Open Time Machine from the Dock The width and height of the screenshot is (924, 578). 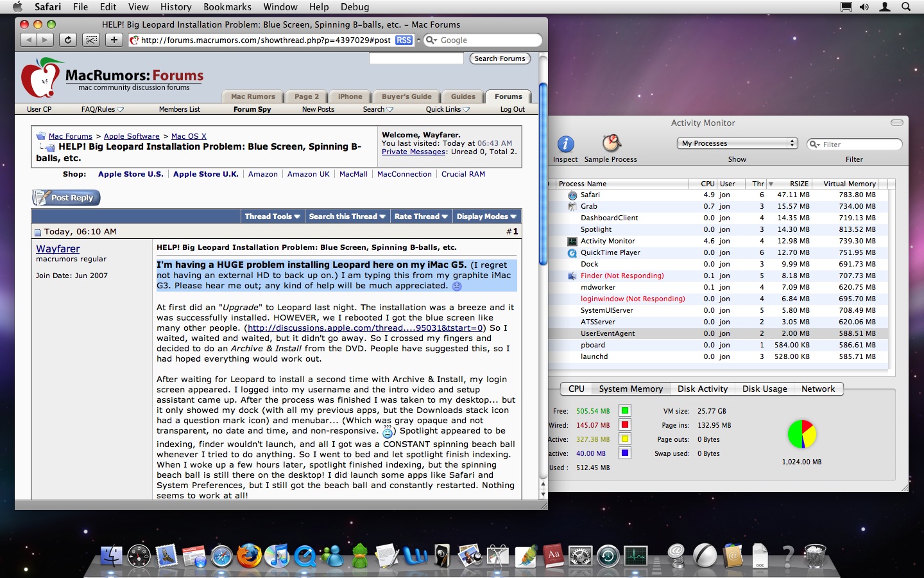[608, 556]
